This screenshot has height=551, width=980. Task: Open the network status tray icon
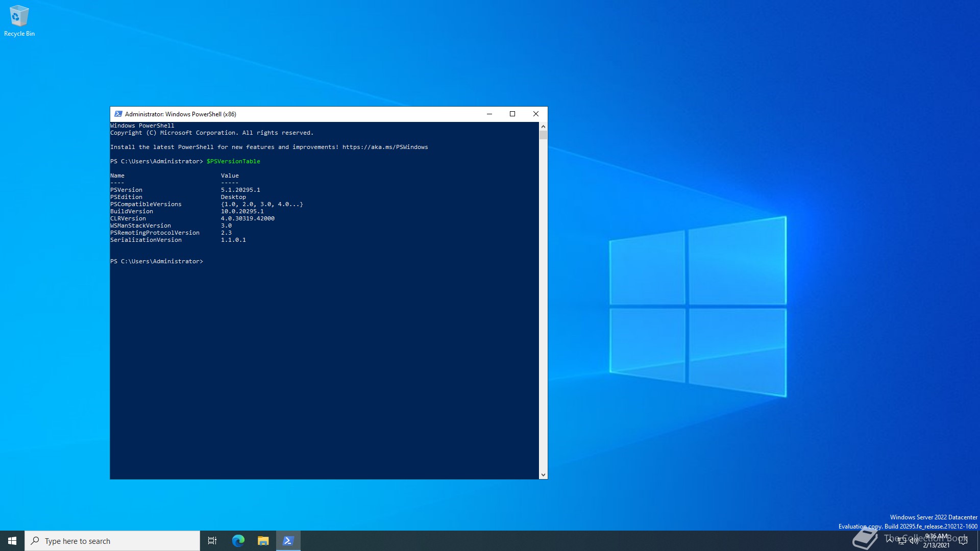click(902, 541)
